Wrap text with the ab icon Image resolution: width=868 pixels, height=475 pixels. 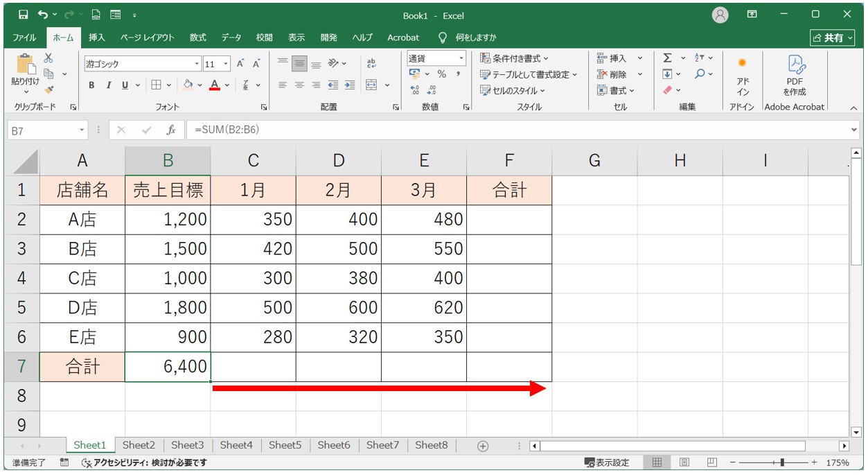371,63
